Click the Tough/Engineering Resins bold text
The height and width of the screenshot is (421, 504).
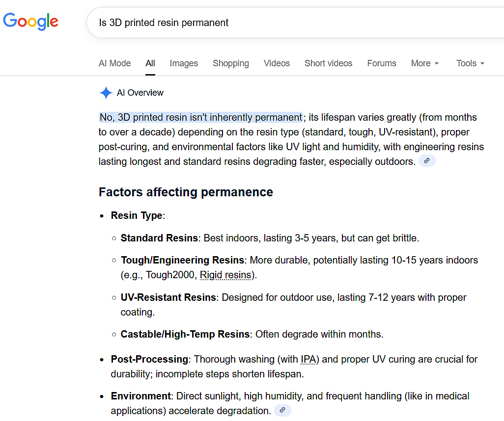[x=183, y=260]
